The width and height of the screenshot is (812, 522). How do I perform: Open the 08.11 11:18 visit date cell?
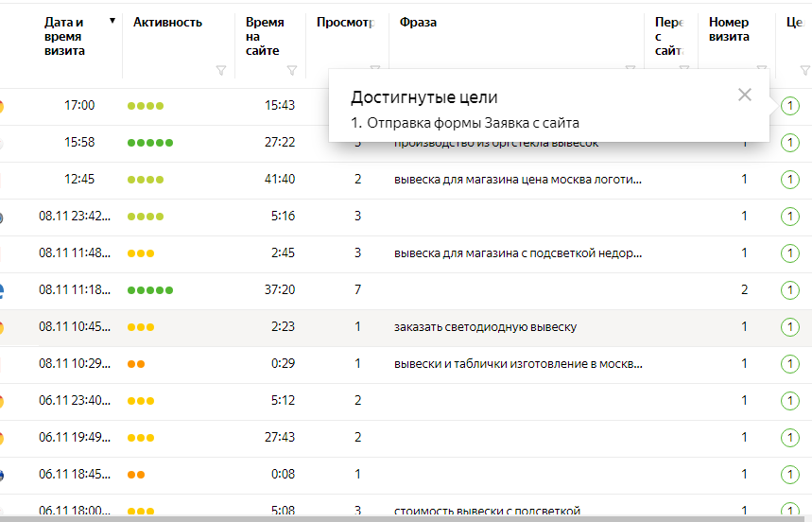tap(75, 289)
